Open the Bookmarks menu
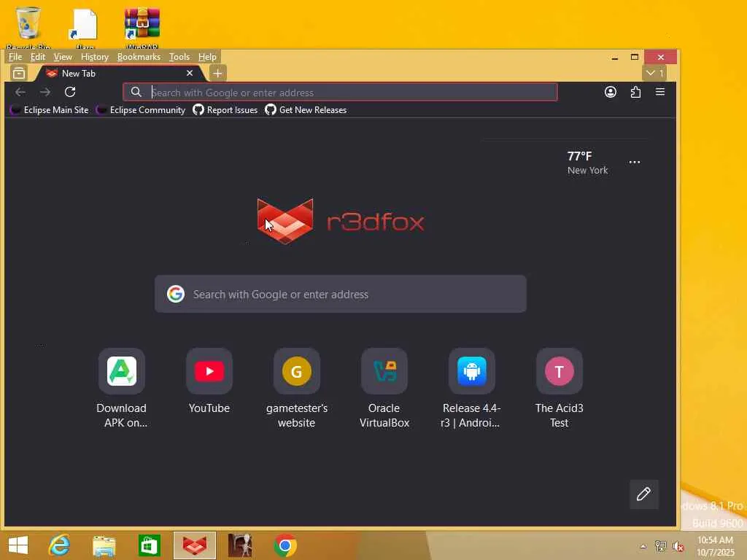Image resolution: width=747 pixels, height=560 pixels. [x=139, y=57]
